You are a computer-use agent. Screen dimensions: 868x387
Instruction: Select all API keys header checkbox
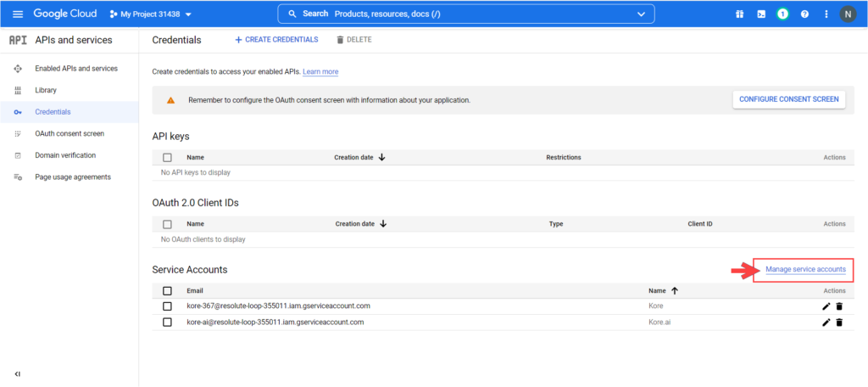click(167, 158)
